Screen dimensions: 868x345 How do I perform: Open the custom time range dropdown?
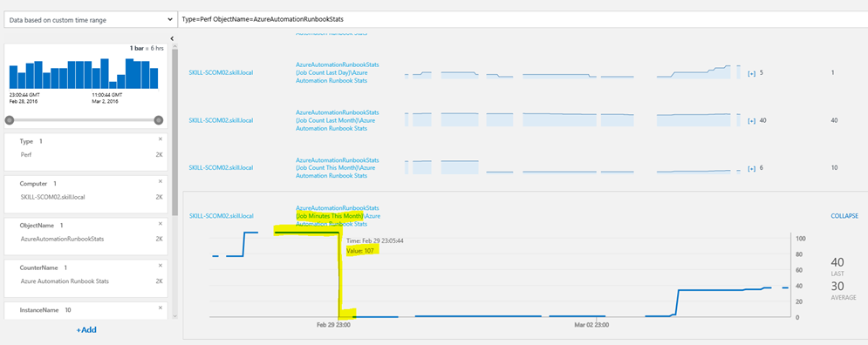click(90, 20)
